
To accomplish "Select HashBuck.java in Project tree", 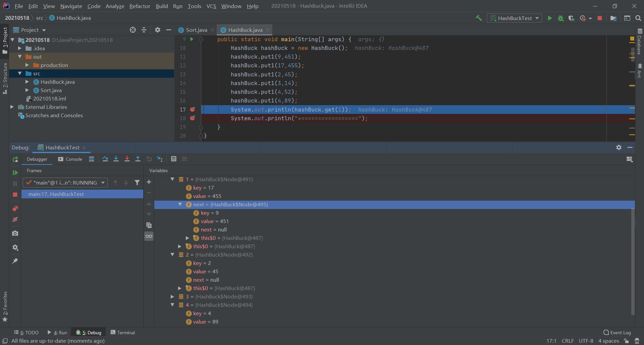I will coord(57,82).
